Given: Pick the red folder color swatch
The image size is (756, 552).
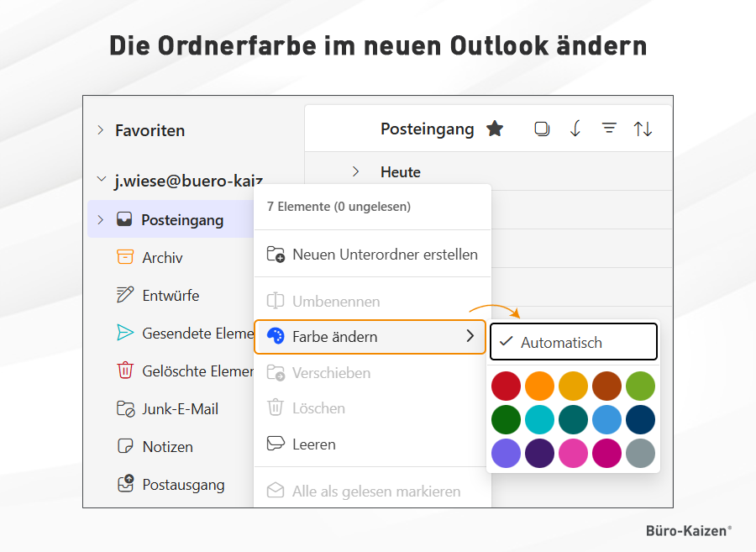Looking at the screenshot, I should coord(506,386).
